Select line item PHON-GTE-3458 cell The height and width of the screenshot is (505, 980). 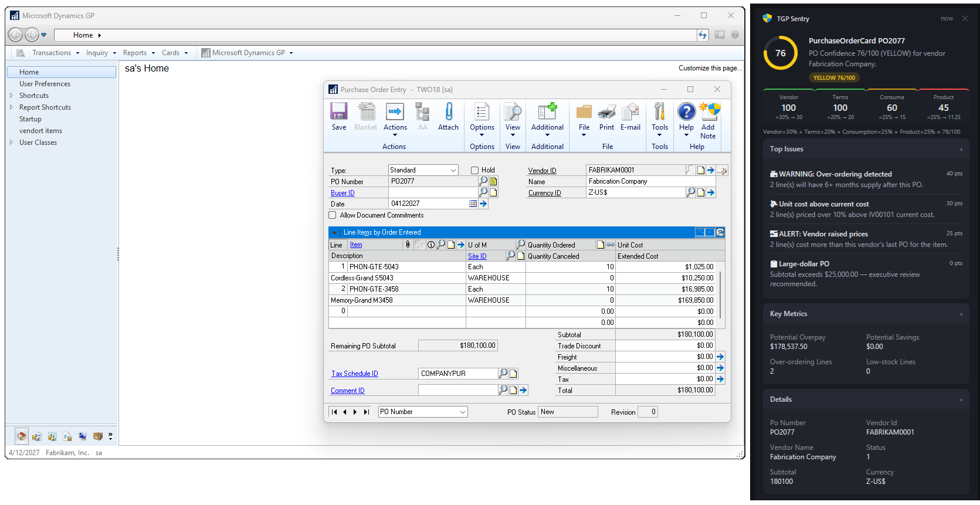click(406, 289)
